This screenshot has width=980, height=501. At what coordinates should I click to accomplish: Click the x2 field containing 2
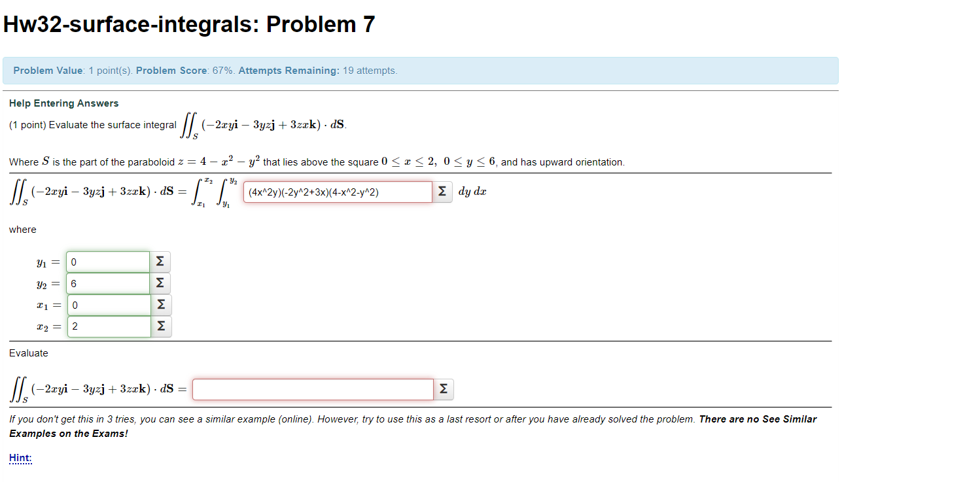click(107, 326)
